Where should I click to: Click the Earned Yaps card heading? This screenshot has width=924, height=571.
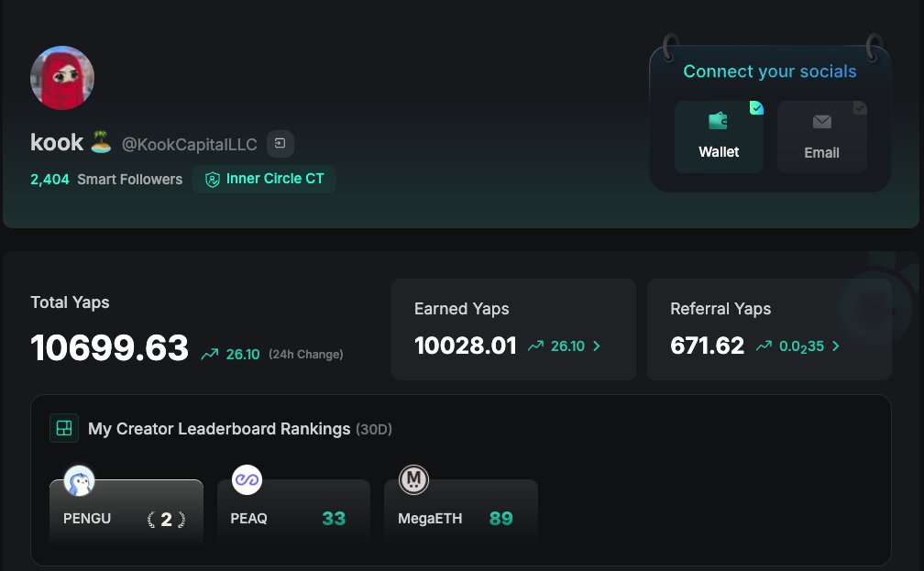(x=461, y=309)
